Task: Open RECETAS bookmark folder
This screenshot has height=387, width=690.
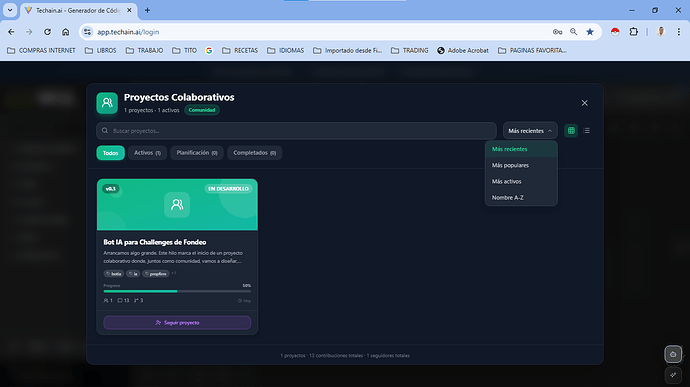Action: click(x=240, y=51)
